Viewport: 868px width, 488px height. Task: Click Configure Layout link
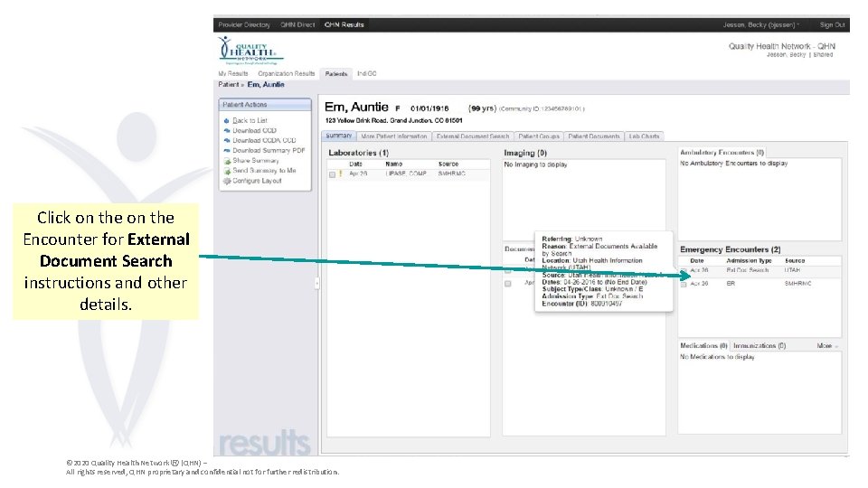[257, 181]
